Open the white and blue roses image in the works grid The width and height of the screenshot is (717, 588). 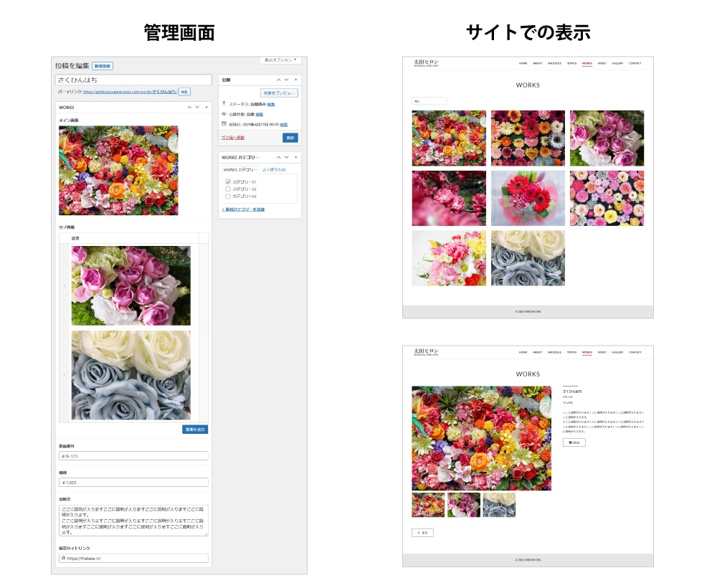coord(528,258)
